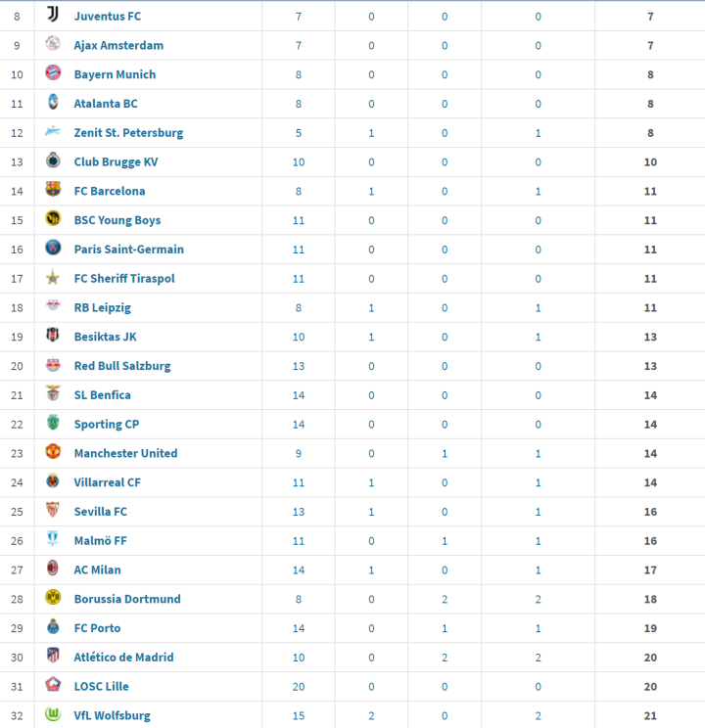Select the FC Sheriff Tiraspol link
The width and height of the screenshot is (705, 728).
(x=124, y=279)
